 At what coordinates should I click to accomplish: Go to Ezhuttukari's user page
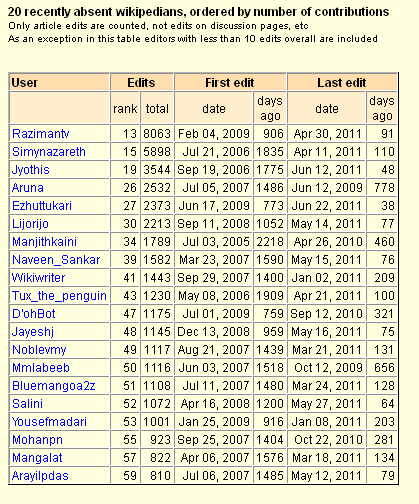click(42, 206)
